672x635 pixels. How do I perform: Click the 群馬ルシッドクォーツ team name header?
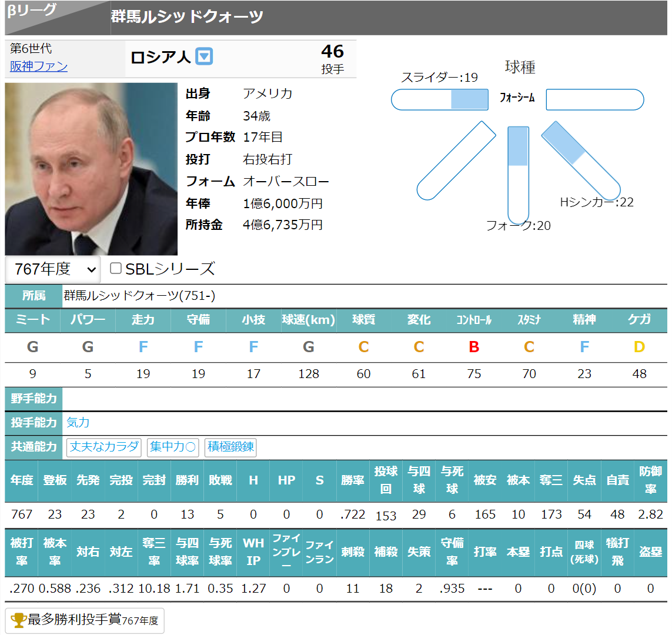[187, 16]
